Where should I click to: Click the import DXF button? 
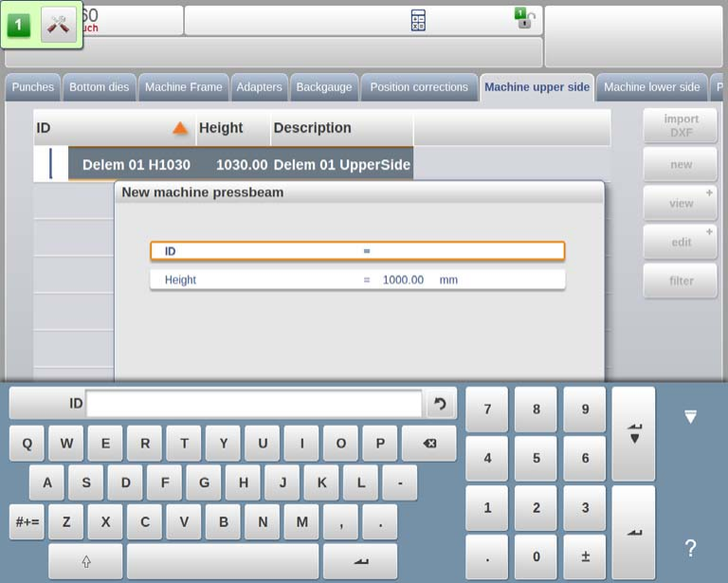click(x=681, y=126)
